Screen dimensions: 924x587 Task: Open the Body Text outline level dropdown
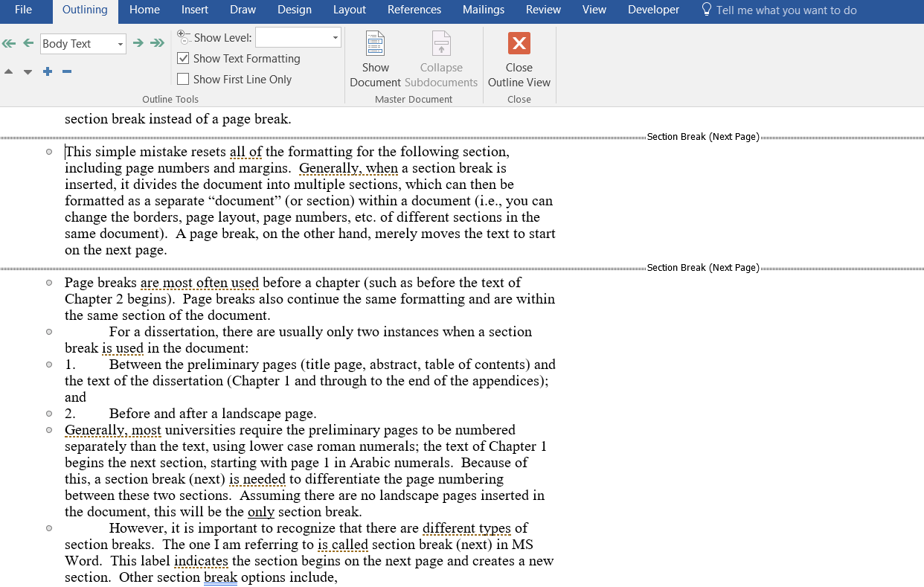tap(120, 44)
